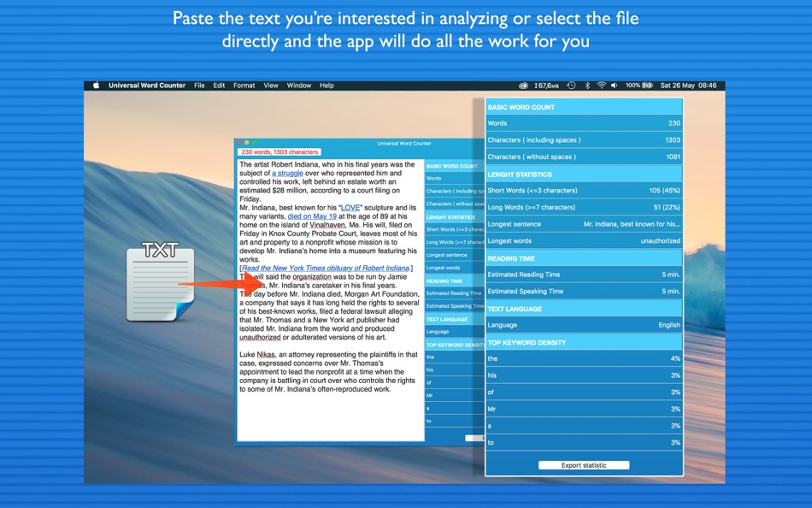
Task: Open the View menu
Action: [271, 86]
